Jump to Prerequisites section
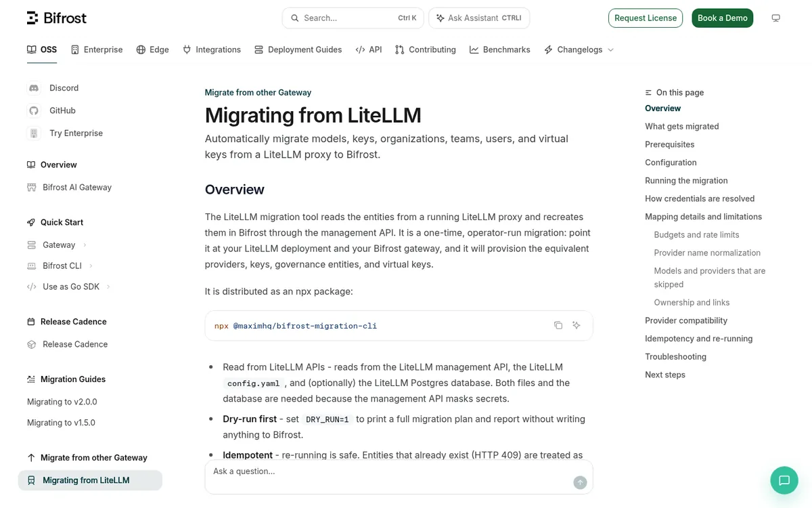Image resolution: width=812 pixels, height=508 pixels. (670, 145)
